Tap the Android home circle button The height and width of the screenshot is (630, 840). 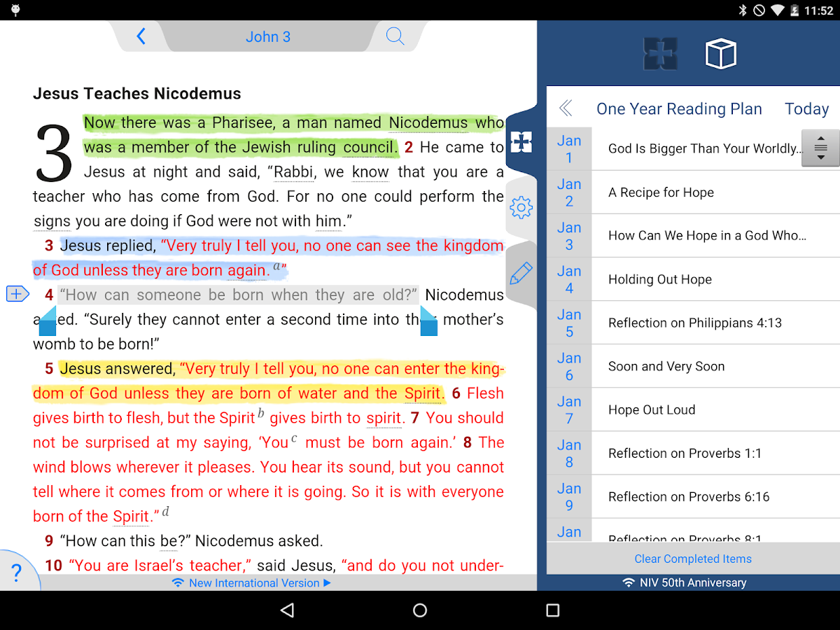tap(420, 610)
